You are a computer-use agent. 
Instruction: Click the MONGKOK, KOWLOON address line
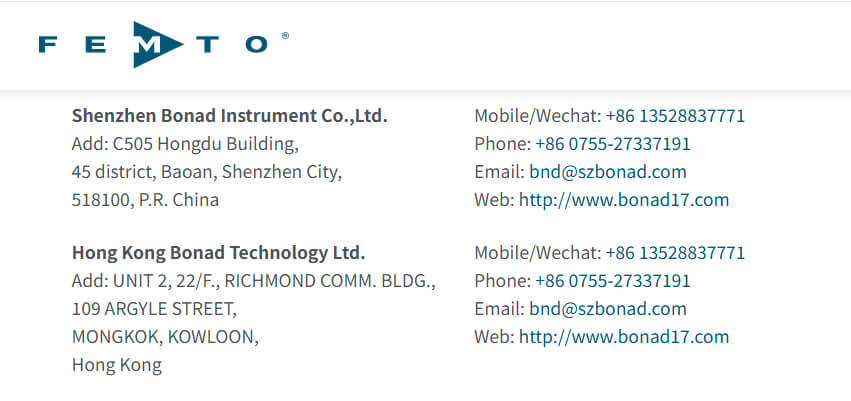[x=165, y=337]
